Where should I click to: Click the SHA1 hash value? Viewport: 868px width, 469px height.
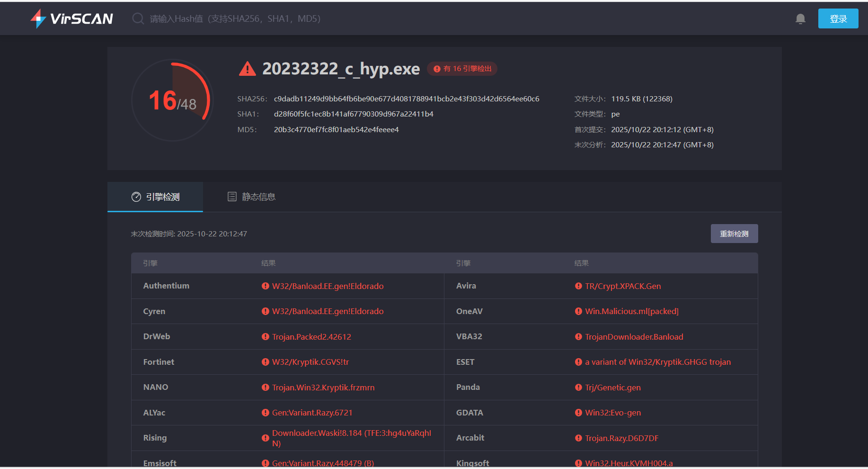[354, 114]
